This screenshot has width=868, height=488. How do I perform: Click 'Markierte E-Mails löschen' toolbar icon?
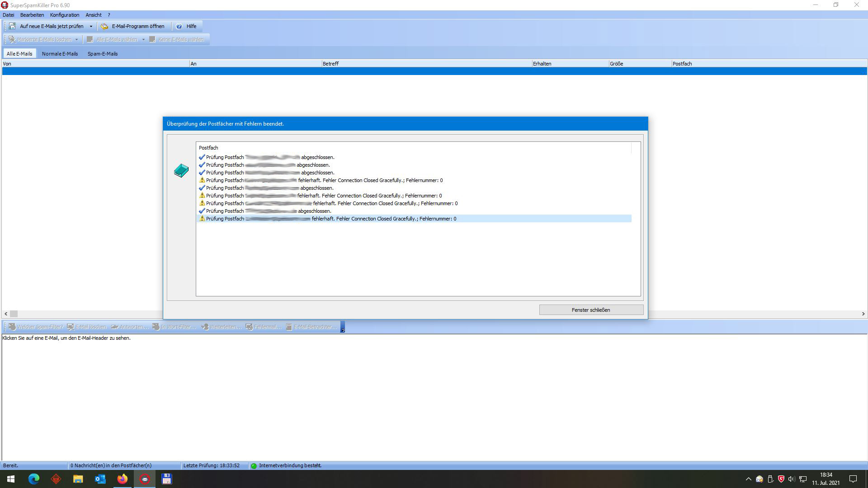coord(12,39)
